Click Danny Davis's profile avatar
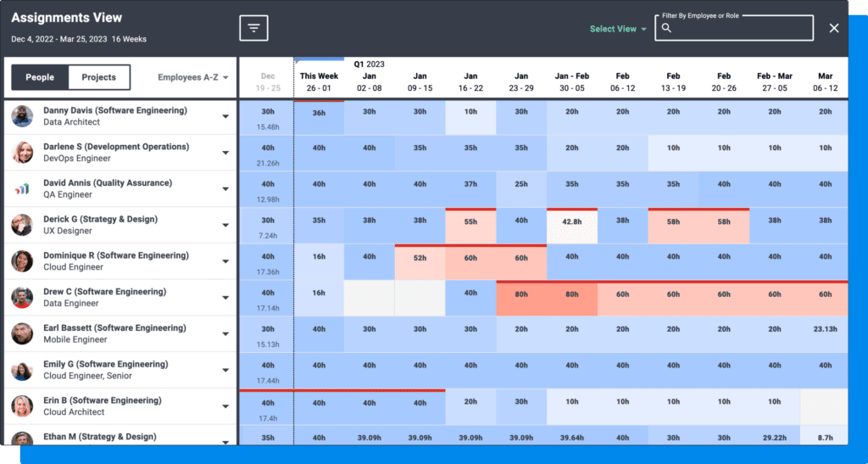This screenshot has width=868, height=464. pos(22,116)
